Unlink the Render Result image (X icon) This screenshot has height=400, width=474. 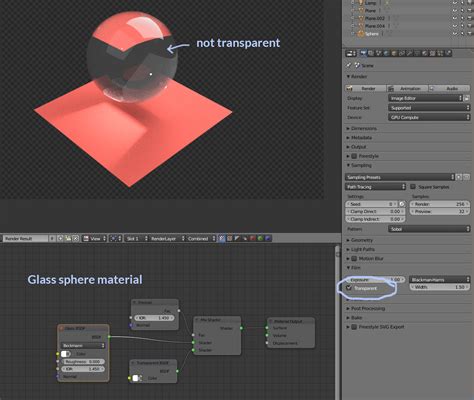pyautogui.click(x=76, y=238)
